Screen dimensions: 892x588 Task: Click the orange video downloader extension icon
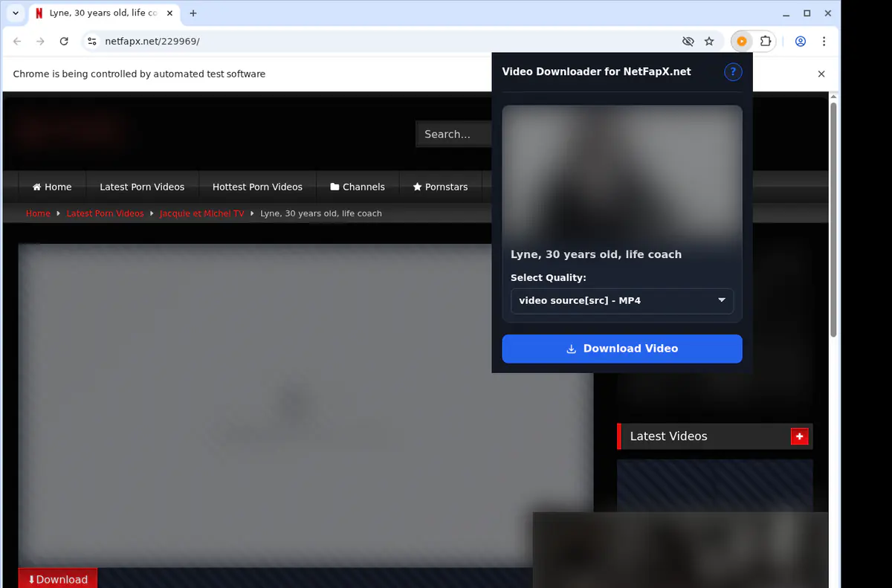point(742,42)
